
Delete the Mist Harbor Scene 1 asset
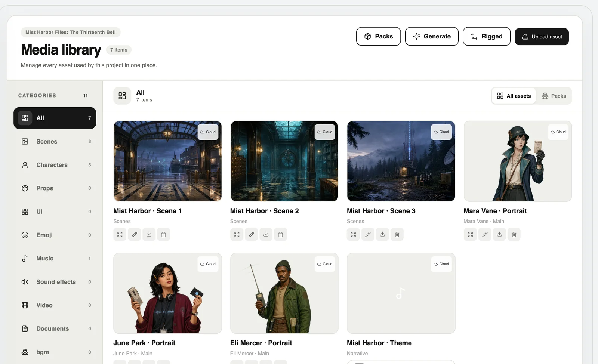(x=164, y=234)
